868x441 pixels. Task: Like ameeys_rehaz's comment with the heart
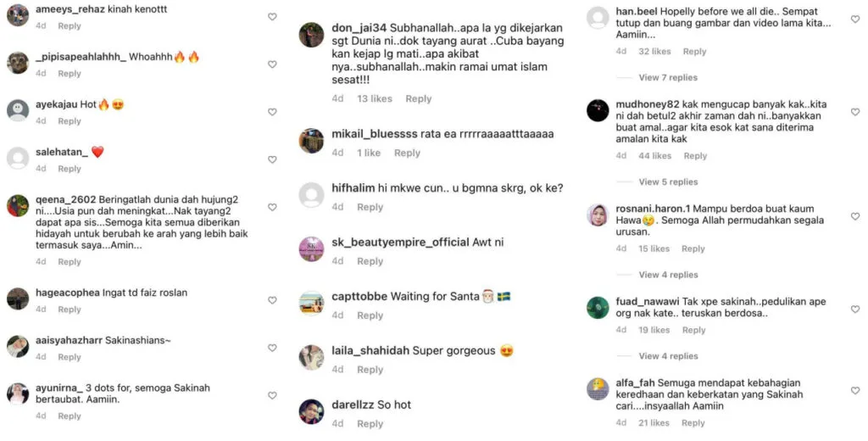point(272,17)
